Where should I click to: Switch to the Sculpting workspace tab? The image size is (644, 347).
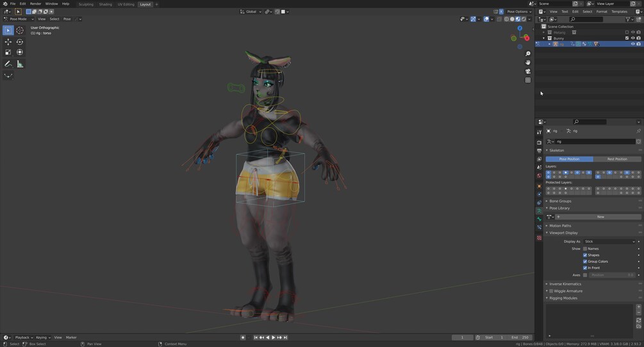pyautogui.click(x=86, y=4)
